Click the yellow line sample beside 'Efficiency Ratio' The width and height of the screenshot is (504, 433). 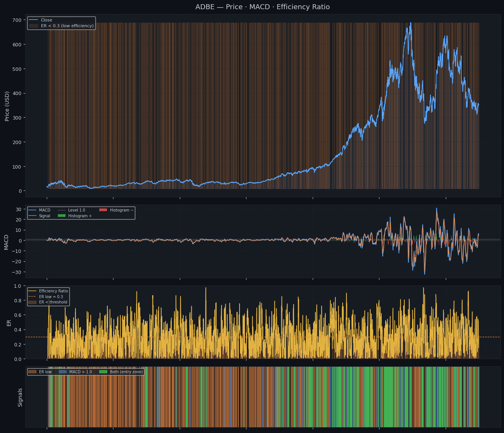tap(32, 291)
